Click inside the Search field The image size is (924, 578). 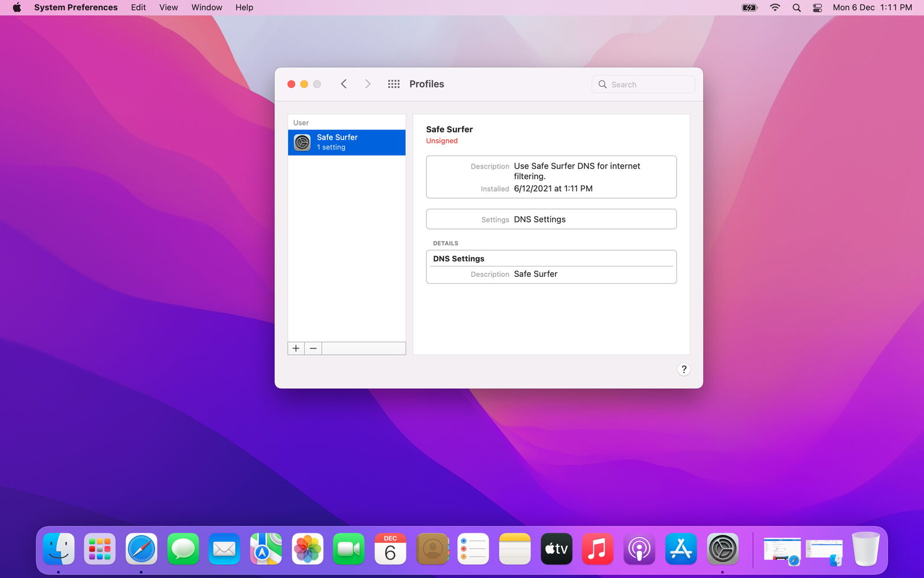coord(643,84)
